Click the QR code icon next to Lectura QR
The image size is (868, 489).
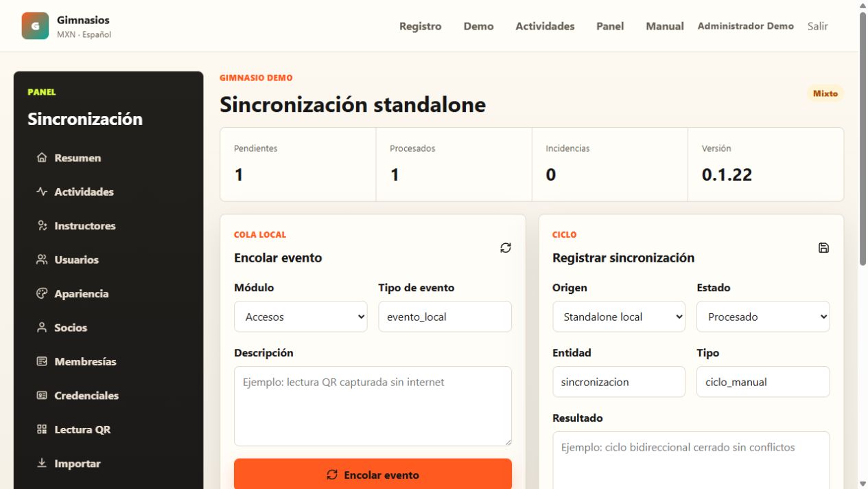click(42, 430)
